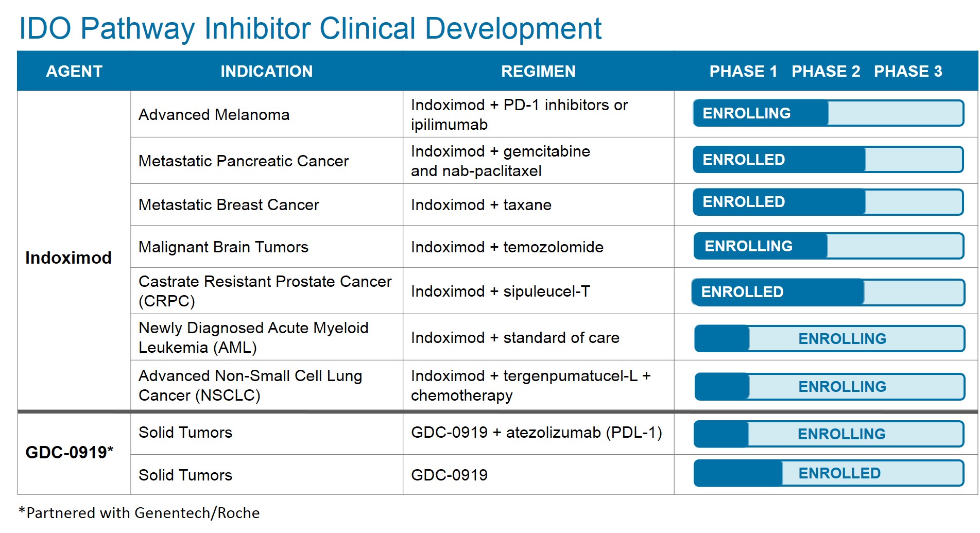Select the Castrate Resistant Prostate Cancer cell
This screenshot has width=980, height=533.
pyautogui.click(x=265, y=291)
